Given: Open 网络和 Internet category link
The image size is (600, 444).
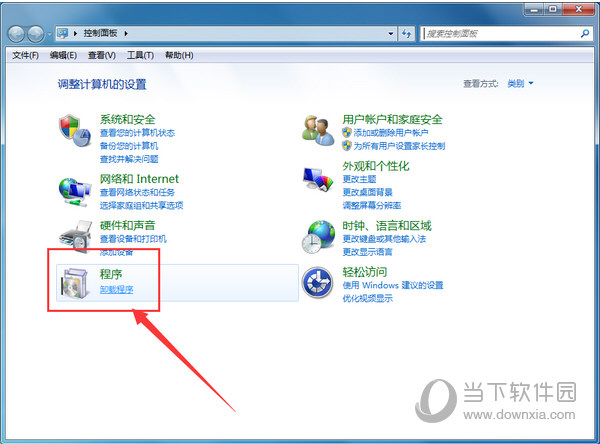Looking at the screenshot, I should (x=139, y=179).
